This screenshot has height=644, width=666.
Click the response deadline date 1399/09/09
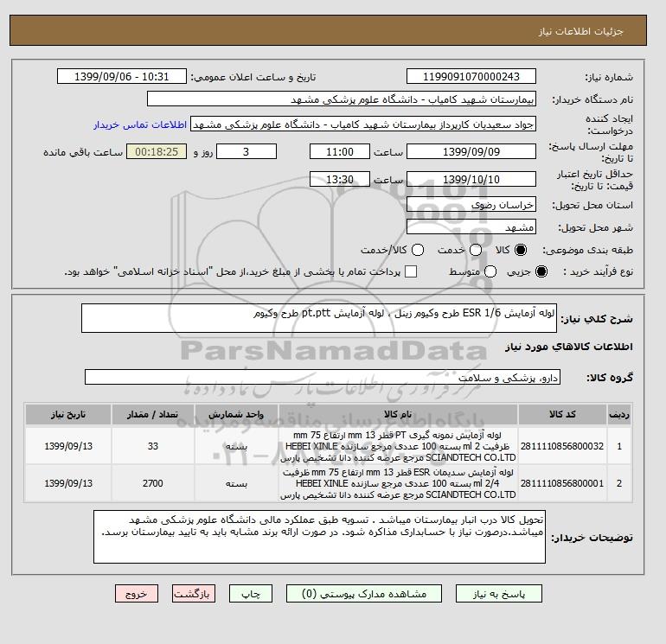471,151
